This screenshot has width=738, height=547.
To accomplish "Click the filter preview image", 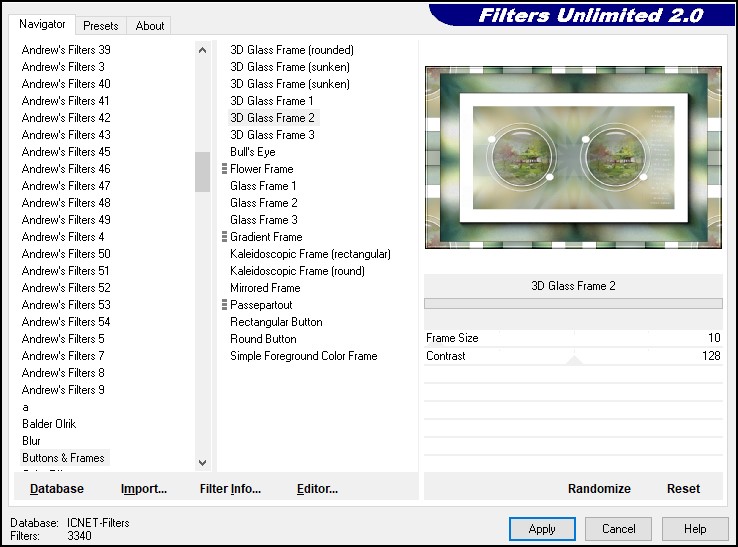I will [573, 157].
